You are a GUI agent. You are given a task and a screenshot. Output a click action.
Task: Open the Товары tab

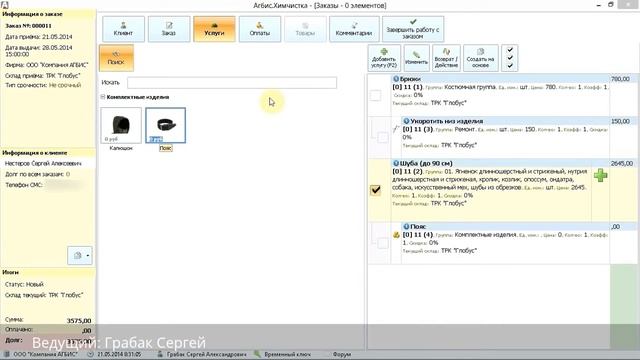pyautogui.click(x=305, y=29)
